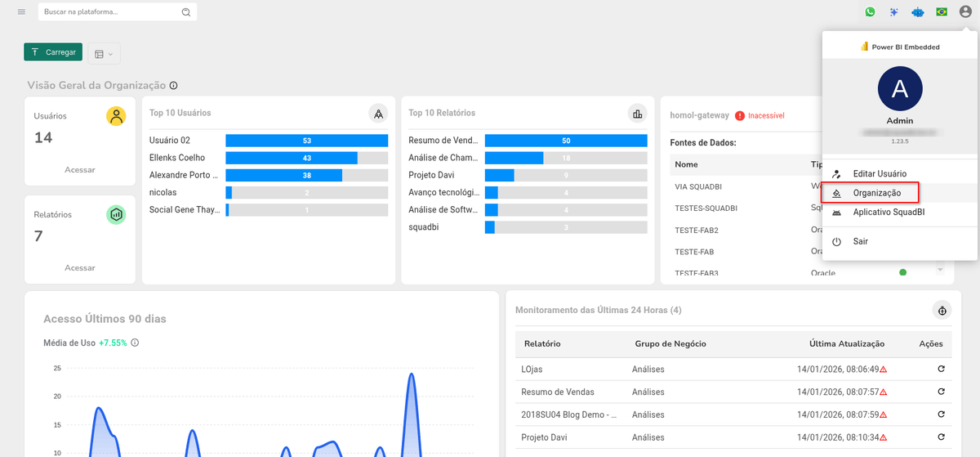Click the AI sparkle icon in header

pyautogui.click(x=894, y=12)
